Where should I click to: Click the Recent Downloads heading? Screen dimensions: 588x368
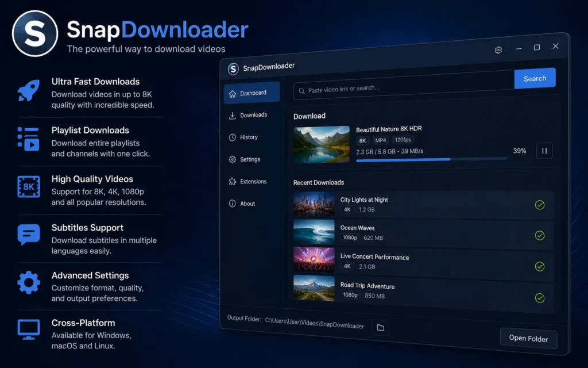(319, 182)
